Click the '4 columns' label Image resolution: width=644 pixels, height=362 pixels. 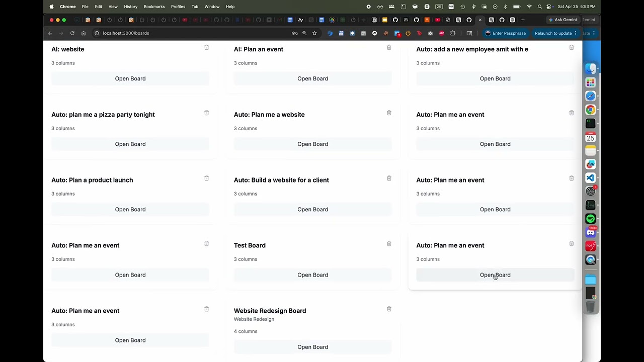tap(246, 331)
